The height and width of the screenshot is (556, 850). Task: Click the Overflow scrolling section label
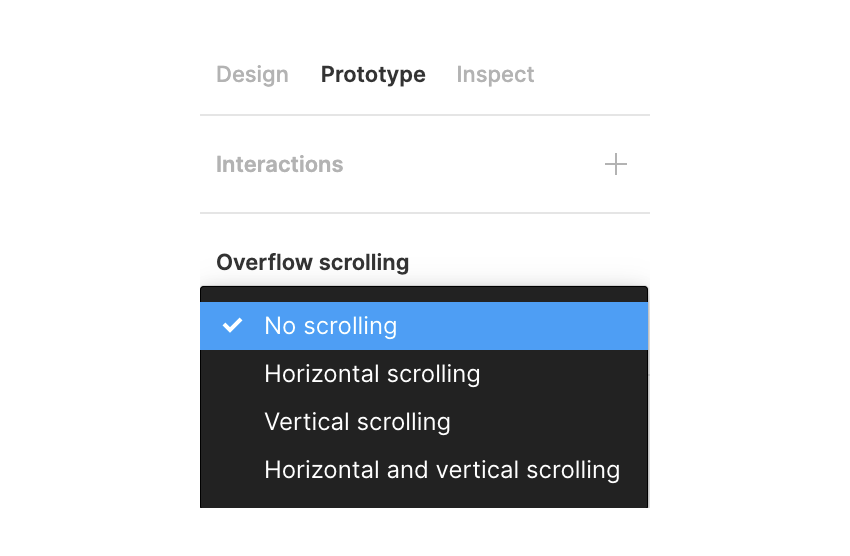click(312, 263)
